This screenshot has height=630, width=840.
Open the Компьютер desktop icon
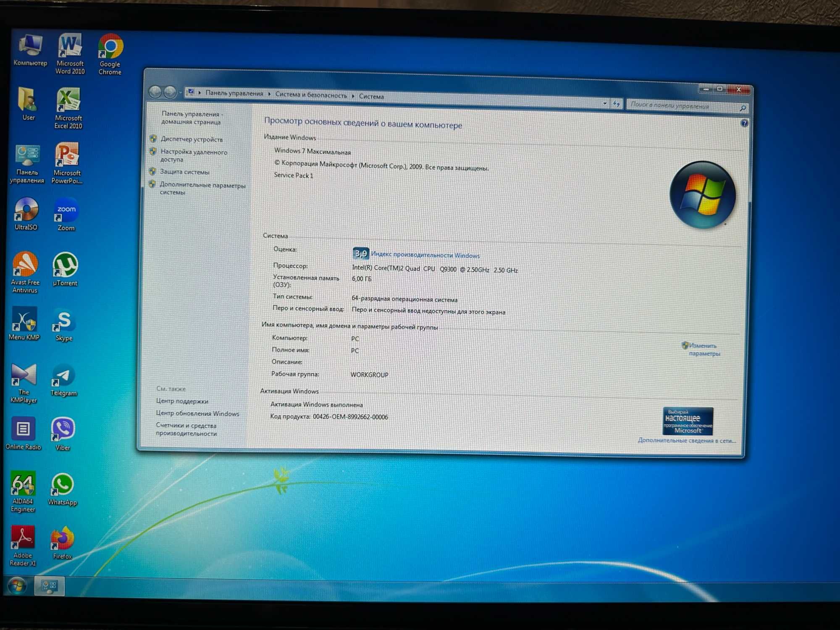[x=30, y=50]
